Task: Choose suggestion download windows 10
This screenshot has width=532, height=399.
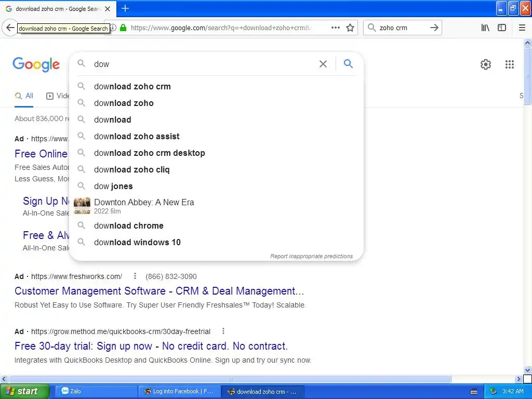Action: pos(216,242)
